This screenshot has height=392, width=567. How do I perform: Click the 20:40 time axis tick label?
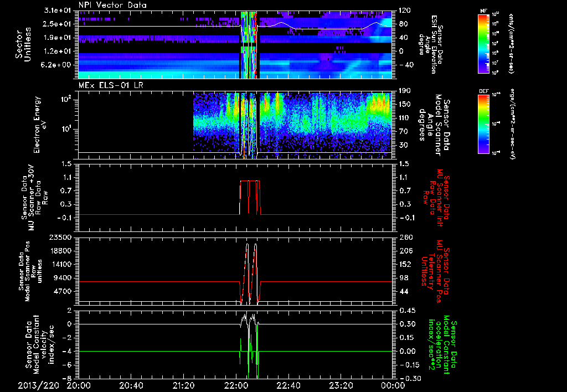(131, 385)
